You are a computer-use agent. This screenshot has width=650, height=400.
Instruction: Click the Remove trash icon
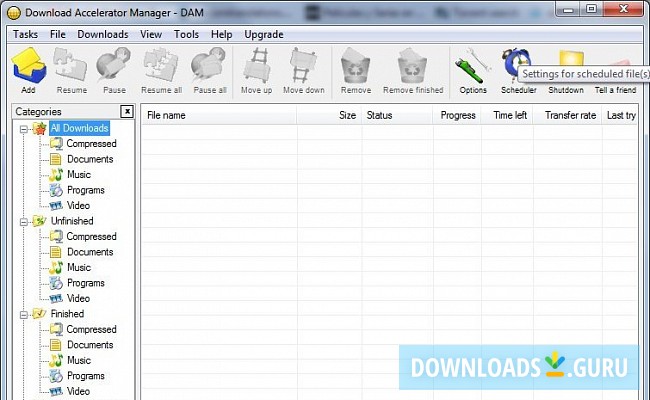click(x=356, y=65)
